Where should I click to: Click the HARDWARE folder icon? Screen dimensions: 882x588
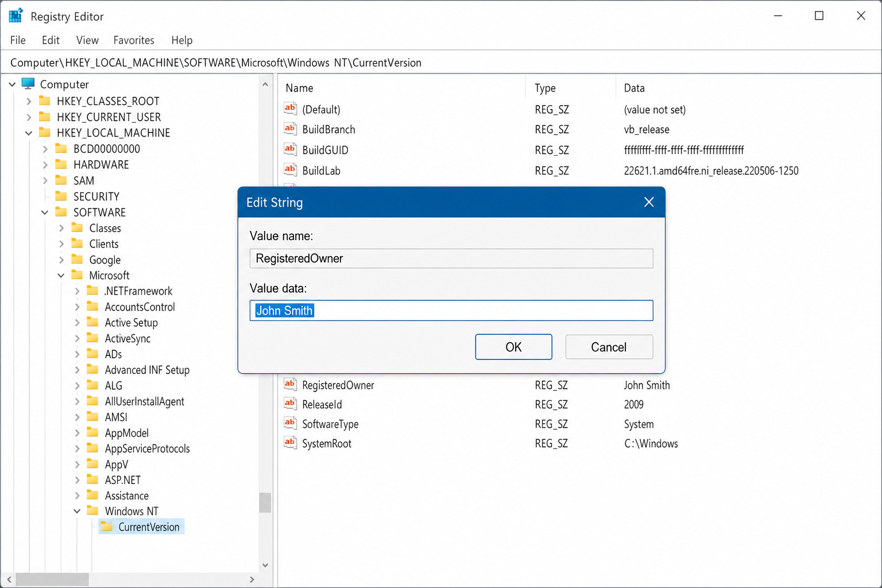61,165
